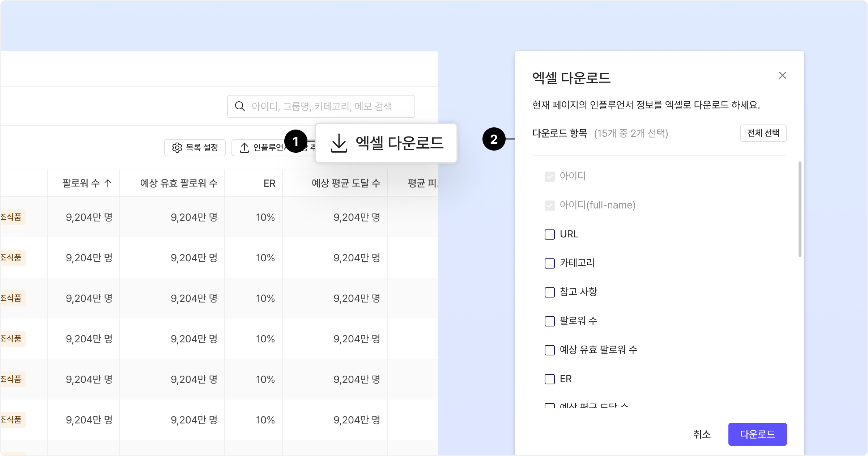Sort by the 예상 평균 도달 수 column header
The image size is (868, 456).
346,183
